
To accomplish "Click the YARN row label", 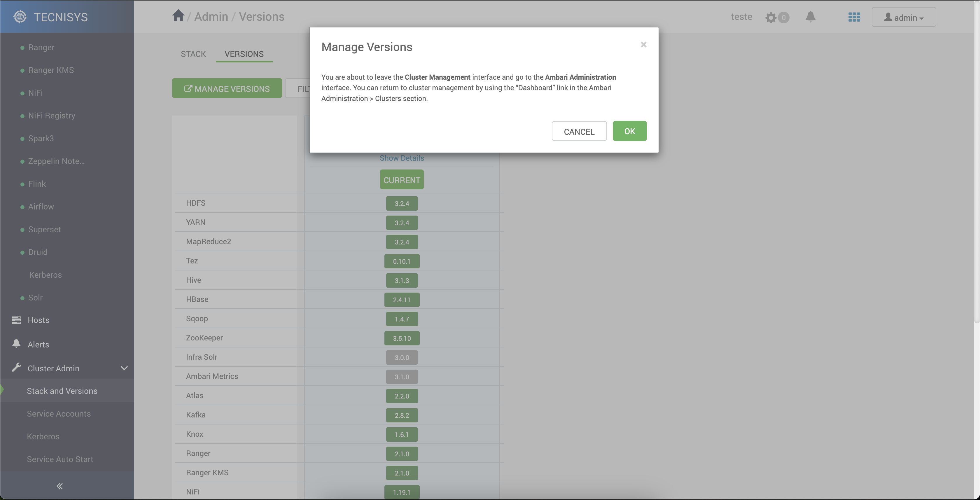I will (195, 222).
